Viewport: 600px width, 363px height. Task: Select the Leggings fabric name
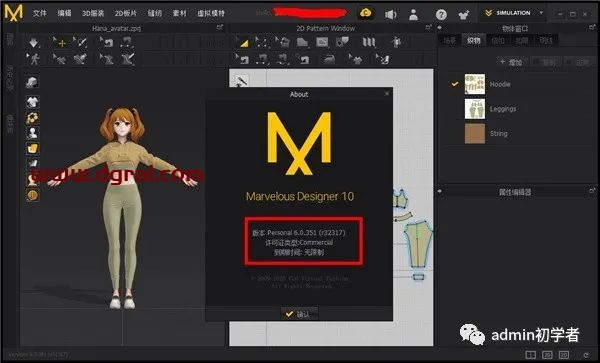(x=503, y=109)
